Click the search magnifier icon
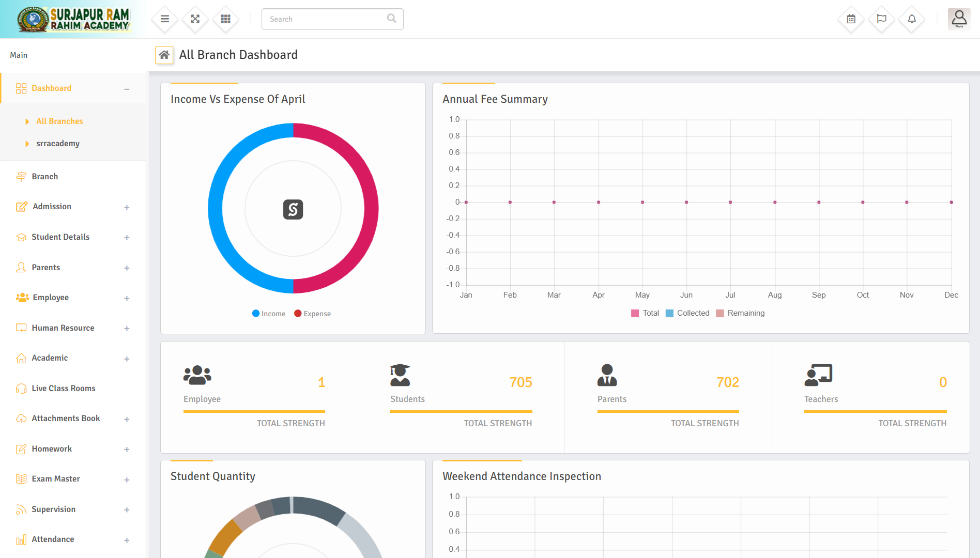 point(392,19)
